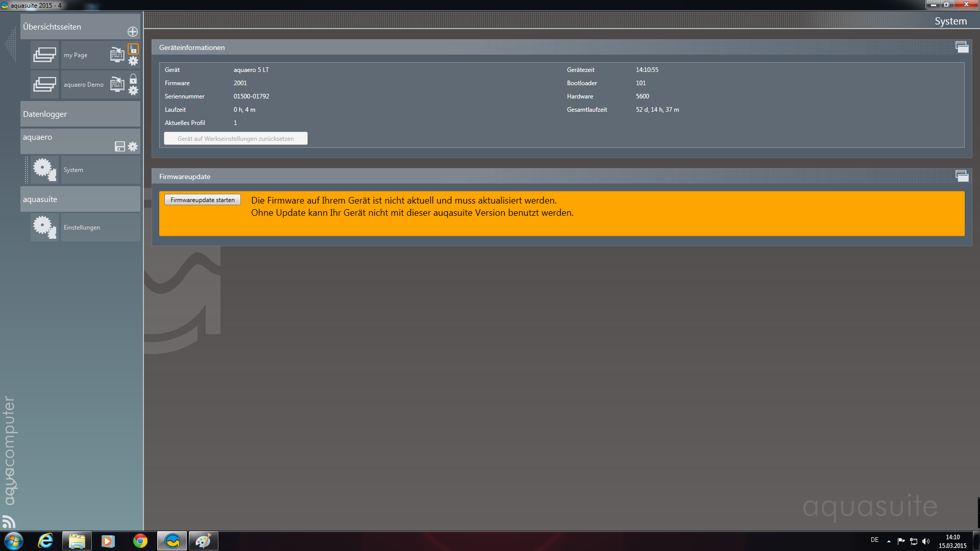Image resolution: width=980 pixels, height=551 pixels.
Task: Open Google Chrome from the taskbar
Action: pyautogui.click(x=140, y=541)
